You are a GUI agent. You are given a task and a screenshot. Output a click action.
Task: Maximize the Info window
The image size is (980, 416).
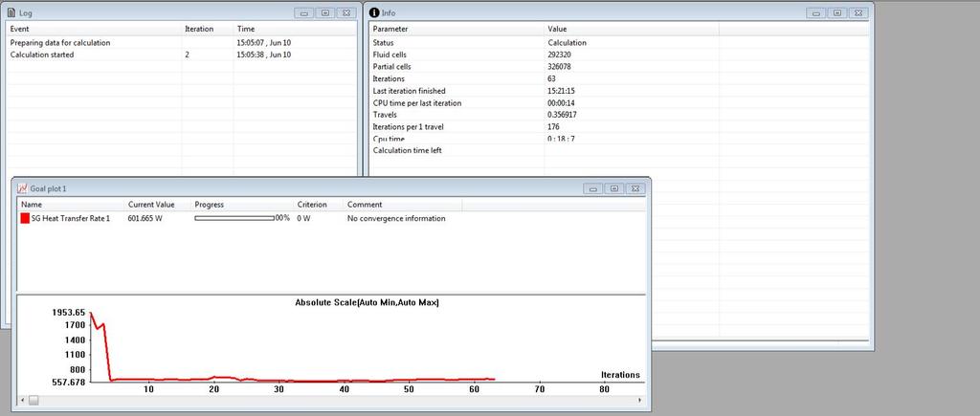pos(836,12)
